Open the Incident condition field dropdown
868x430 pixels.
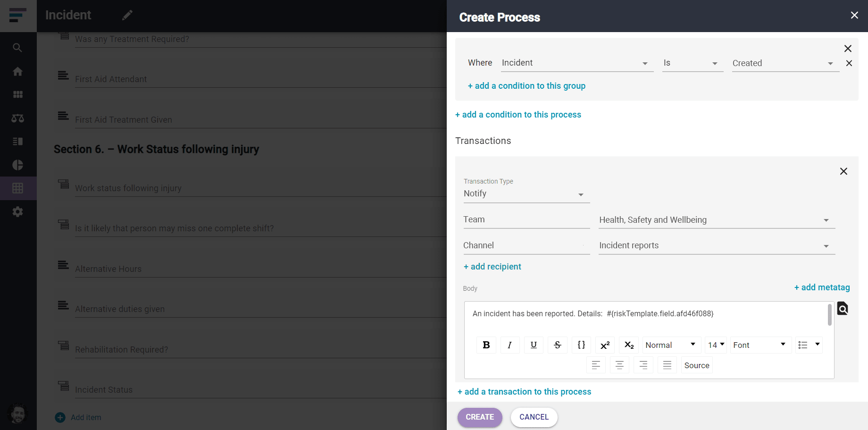tap(577, 63)
